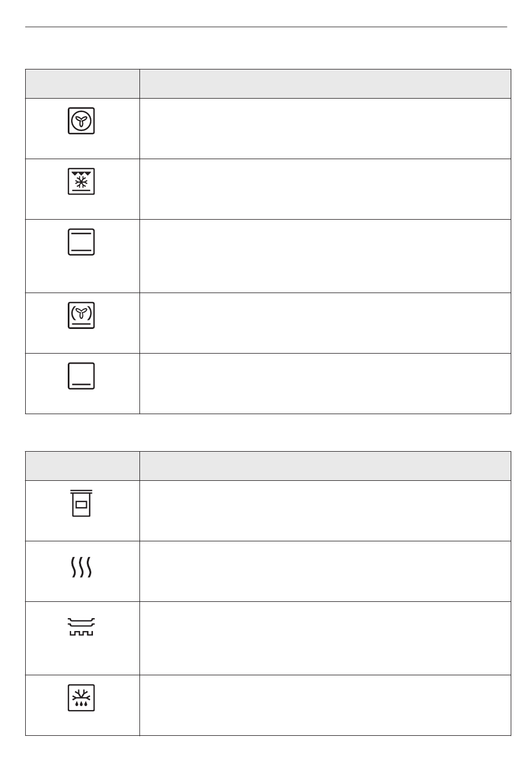This screenshot has width=532, height=770.
Task: Select the preserving jar icon
Action: (81, 503)
